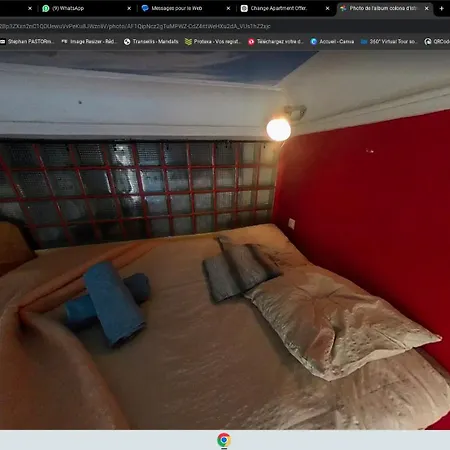The image size is (450, 450).
Task: Close the WhatsApp tab
Action: 129,8
